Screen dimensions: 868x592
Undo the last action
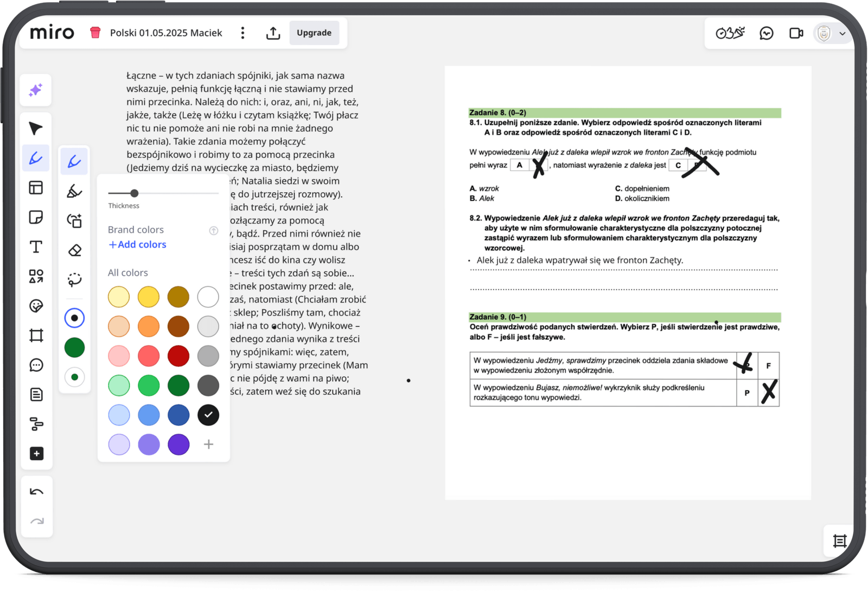click(x=36, y=492)
